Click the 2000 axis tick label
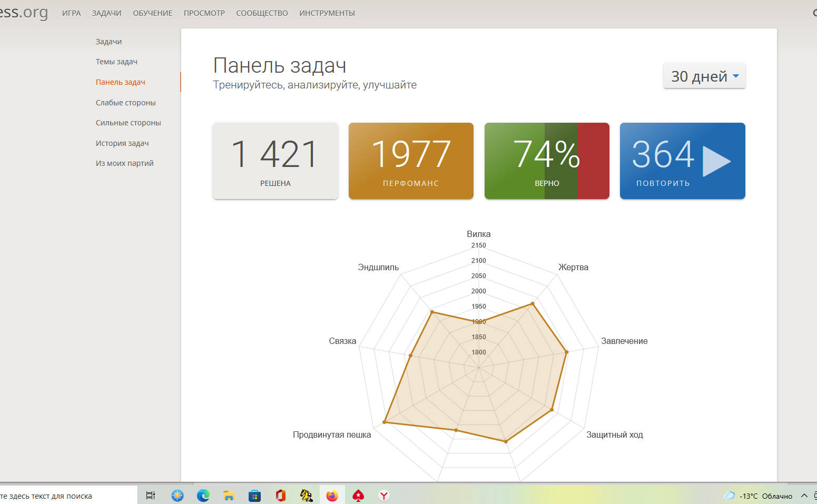Viewport: 817px width, 504px height. coord(479,291)
